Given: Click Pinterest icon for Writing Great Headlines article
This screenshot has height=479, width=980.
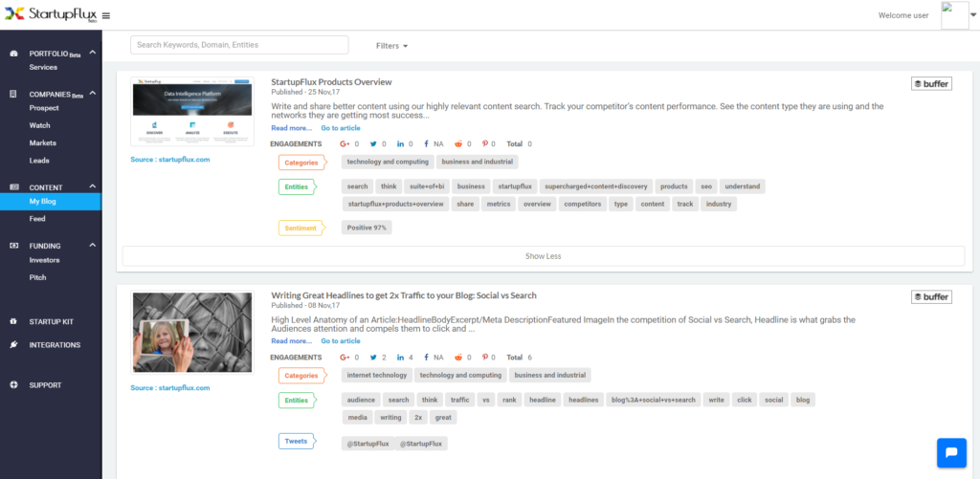Looking at the screenshot, I should point(485,358).
